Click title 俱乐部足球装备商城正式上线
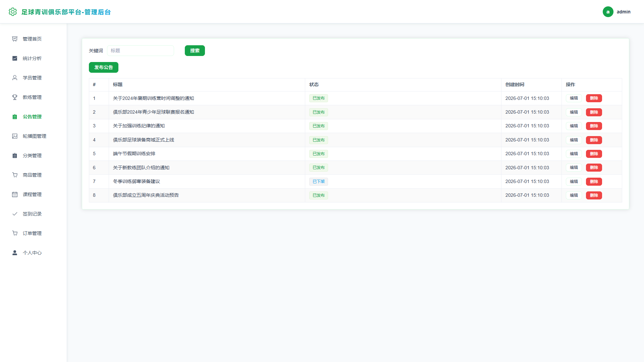The image size is (644, 362). tap(144, 140)
